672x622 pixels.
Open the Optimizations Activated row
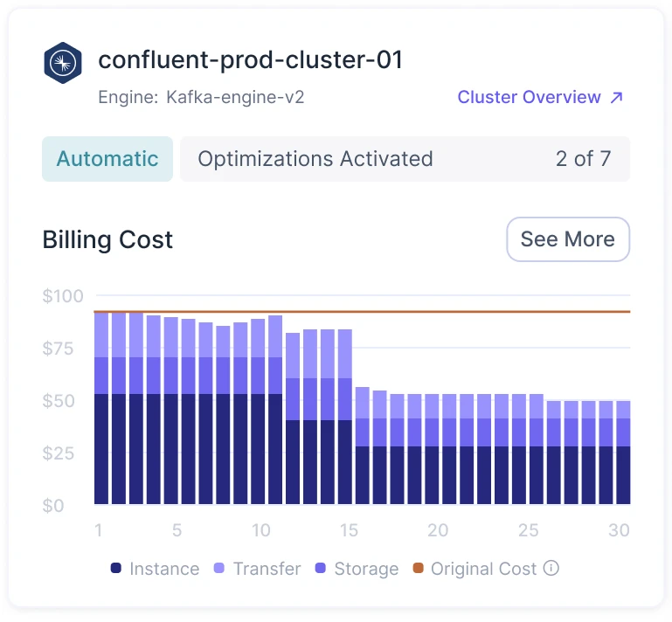click(405, 159)
